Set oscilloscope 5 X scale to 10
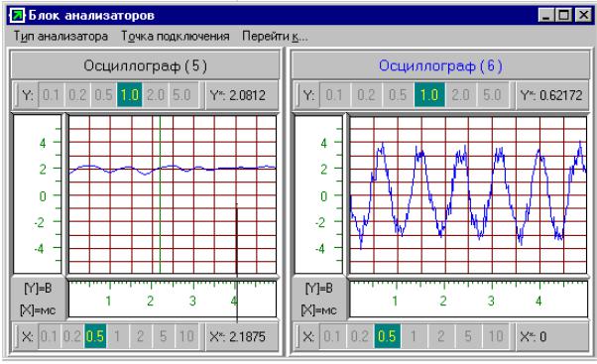This screenshot has height=364, width=597. pos(186,336)
